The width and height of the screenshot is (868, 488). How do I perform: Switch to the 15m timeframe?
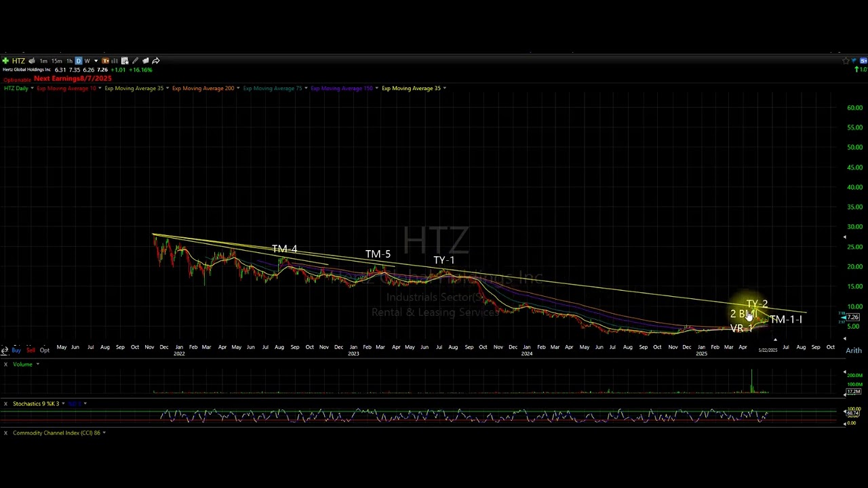click(x=57, y=61)
